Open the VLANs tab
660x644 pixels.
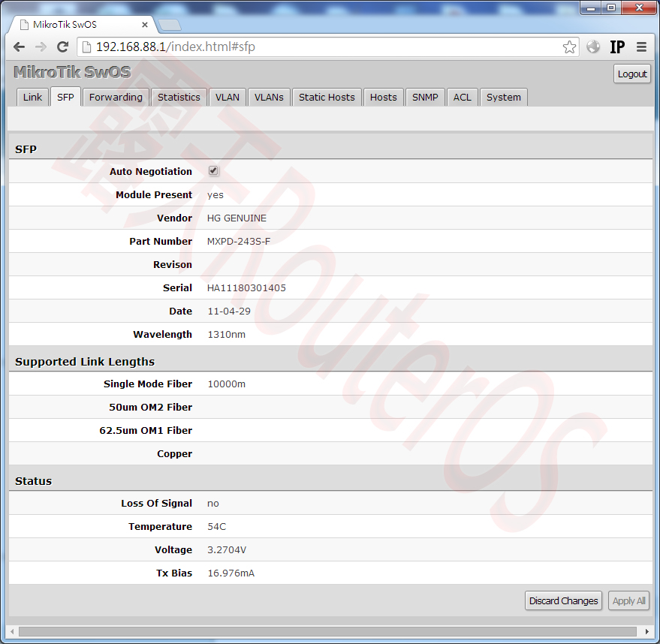click(x=269, y=97)
